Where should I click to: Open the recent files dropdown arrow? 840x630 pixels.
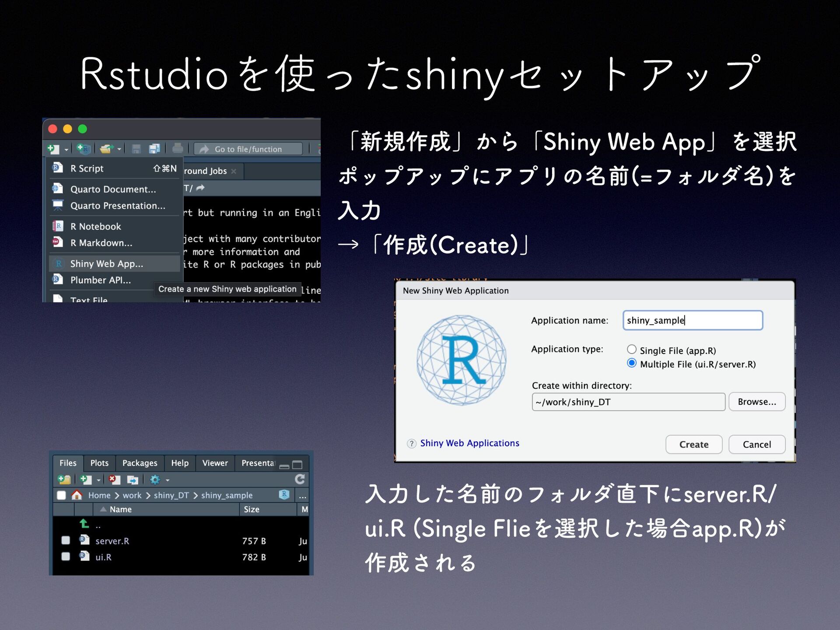pos(119,150)
